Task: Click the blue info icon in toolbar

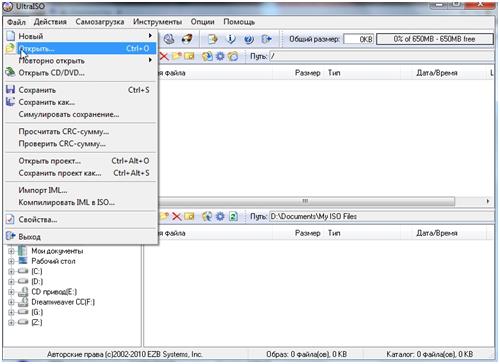Action: click(230, 39)
